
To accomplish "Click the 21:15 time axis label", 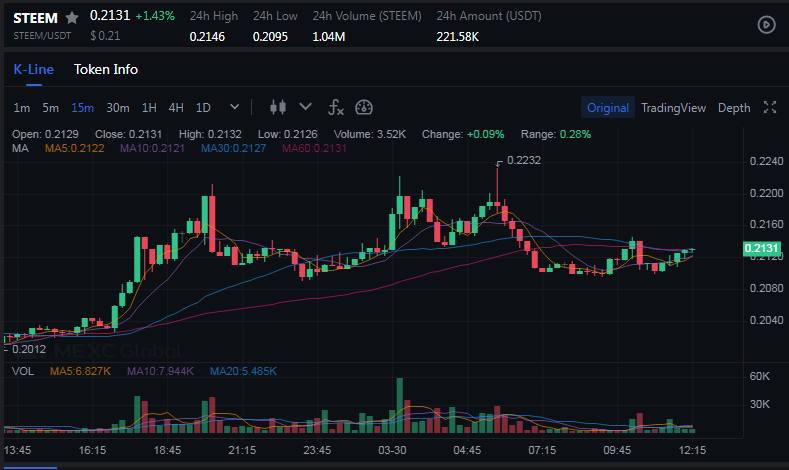I will tap(242, 450).
